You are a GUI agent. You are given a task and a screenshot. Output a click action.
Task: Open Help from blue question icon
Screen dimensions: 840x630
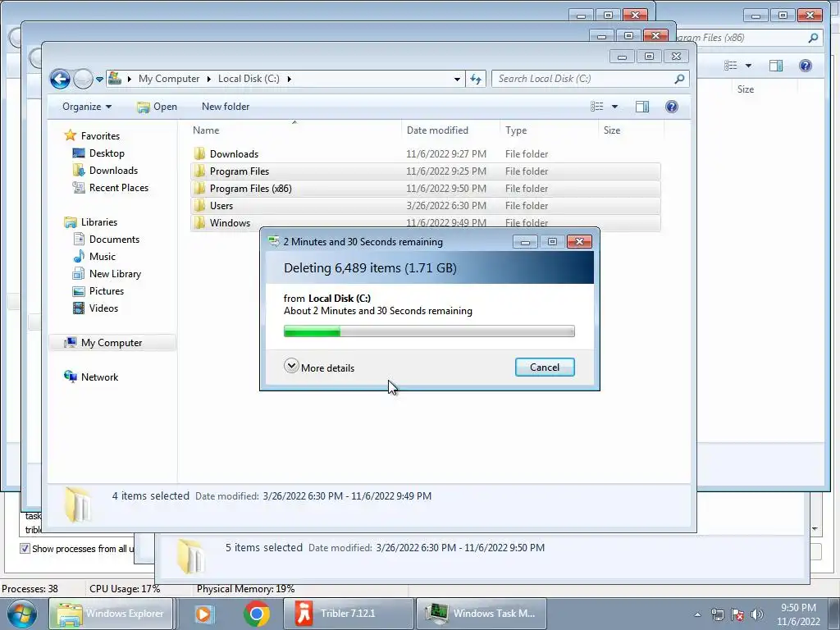tap(671, 107)
